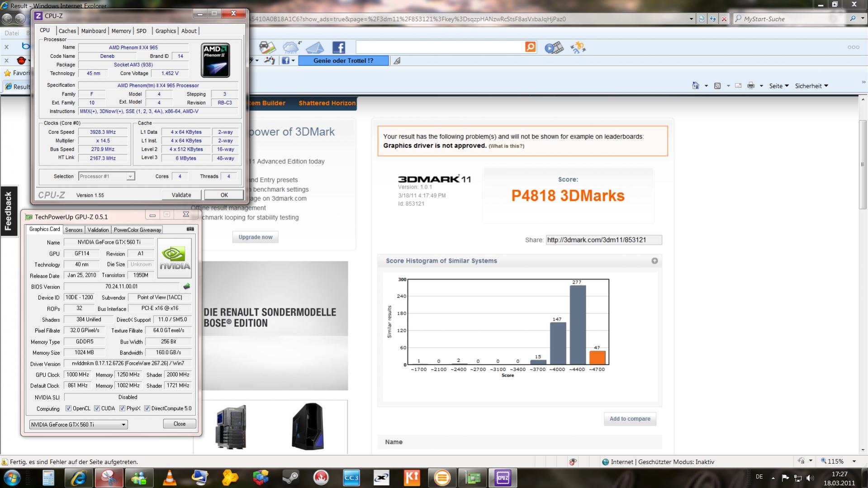Viewport: 868px width, 488px height.
Task: Switch to CPU-Z in the taskbar
Action: point(503,478)
